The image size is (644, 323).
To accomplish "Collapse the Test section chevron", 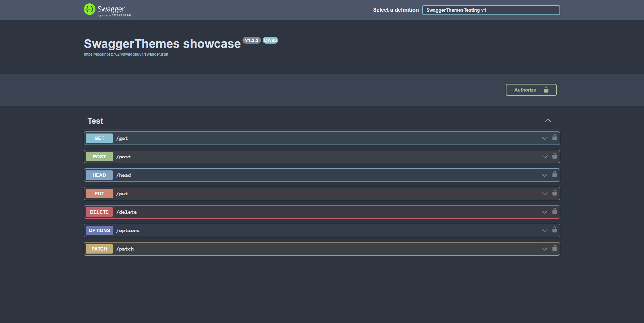I will pos(548,121).
